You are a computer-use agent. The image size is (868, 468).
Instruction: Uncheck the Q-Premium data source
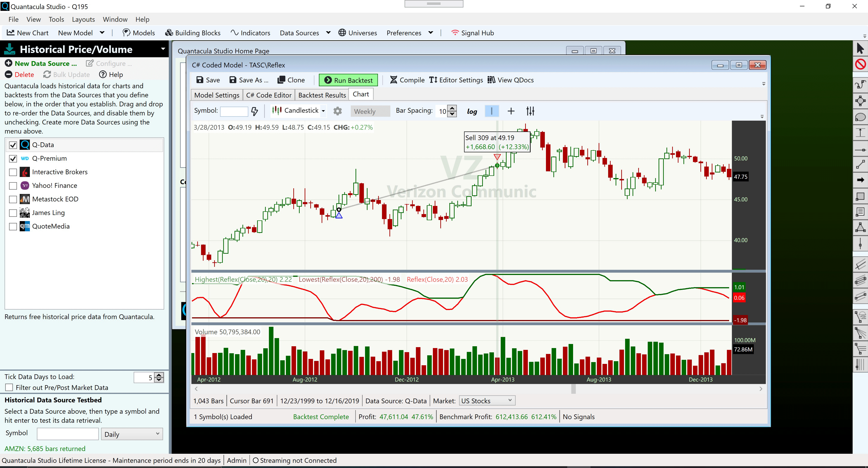13,158
